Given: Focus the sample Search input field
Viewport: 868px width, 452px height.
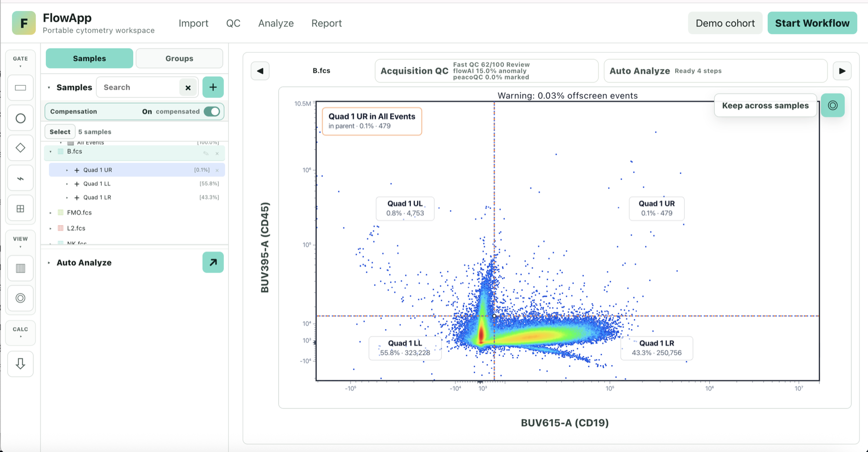Looking at the screenshot, I should click(x=138, y=87).
